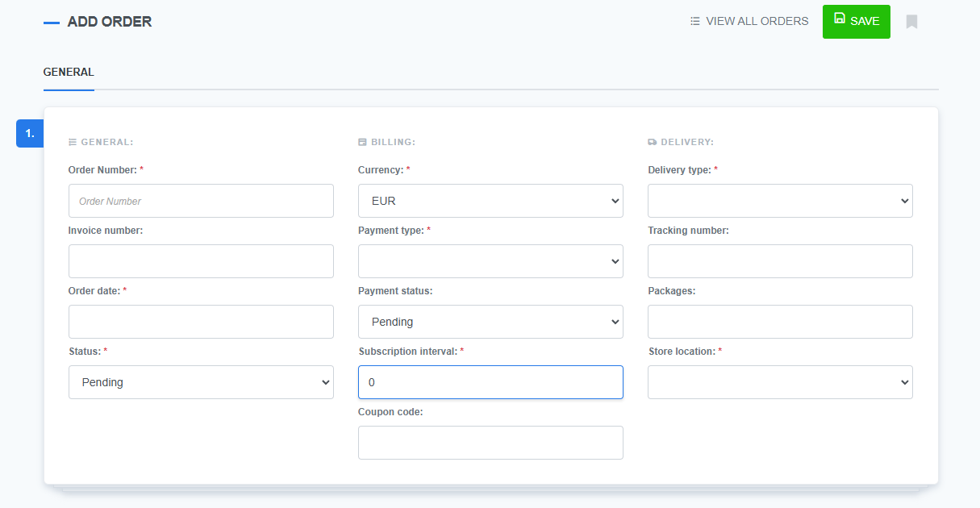Click the General section list icon

click(x=73, y=142)
